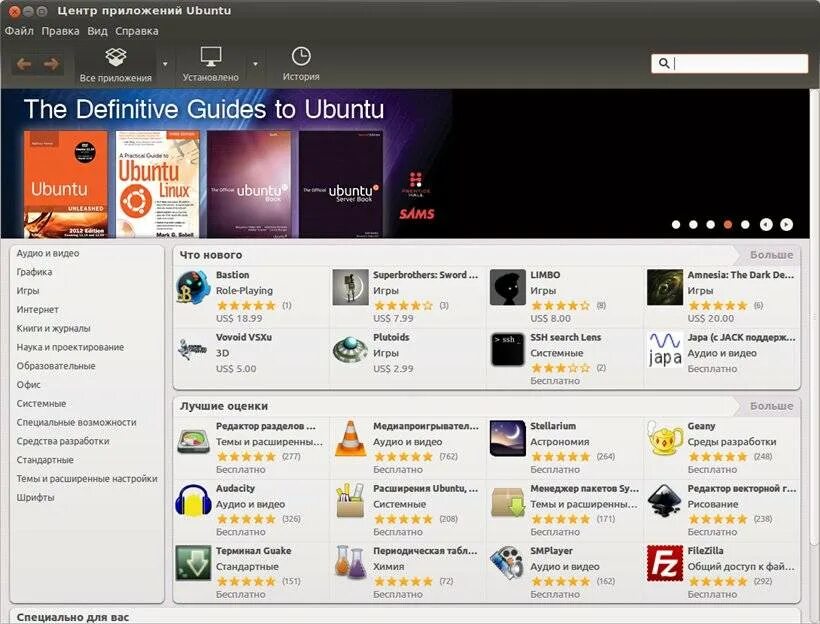Go back with the left arrow button
The width and height of the screenshot is (820, 624).
pyautogui.click(x=24, y=64)
